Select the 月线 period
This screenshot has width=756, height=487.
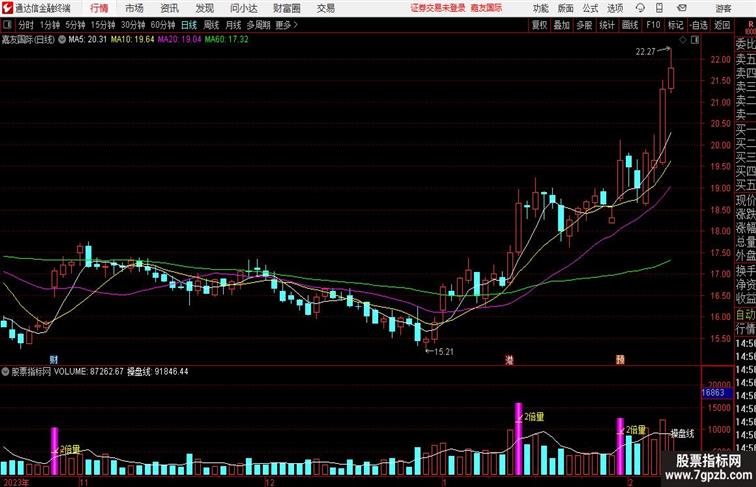pyautogui.click(x=233, y=25)
